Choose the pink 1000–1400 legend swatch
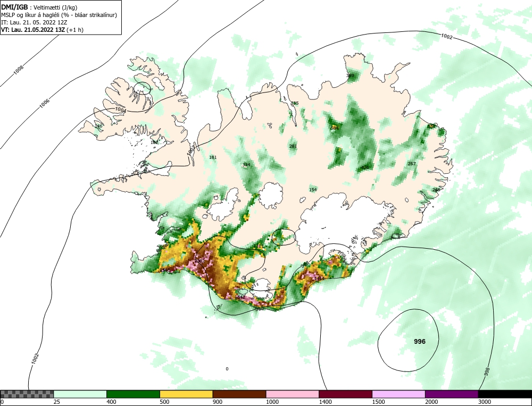Image resolution: width=532 pixels, height=406 pixels. pos(293,394)
